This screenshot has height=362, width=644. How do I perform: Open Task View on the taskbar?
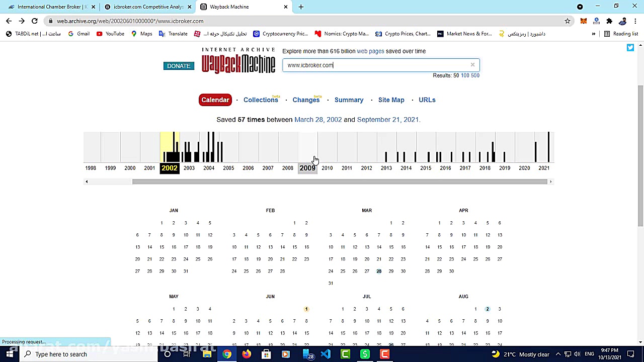(187, 354)
